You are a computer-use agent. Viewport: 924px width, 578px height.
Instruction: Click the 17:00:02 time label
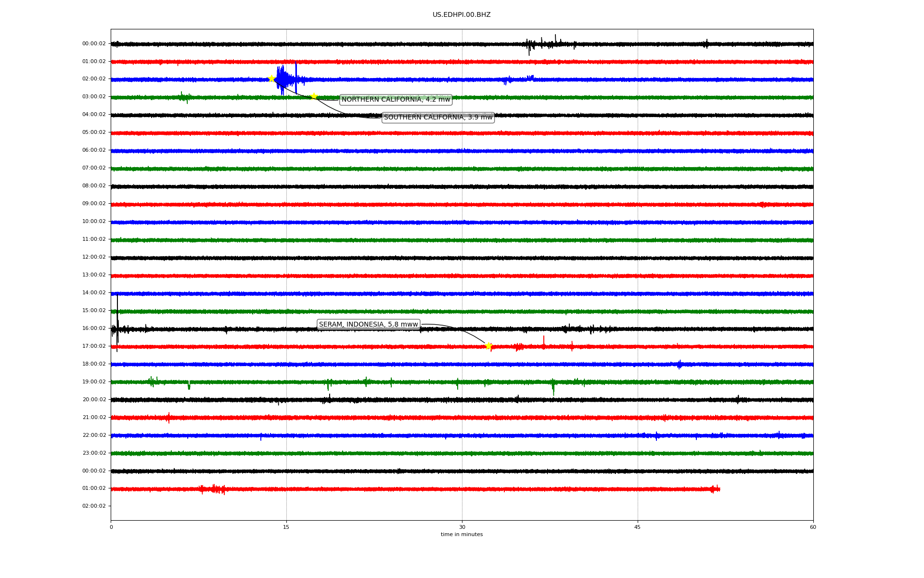tap(94, 346)
